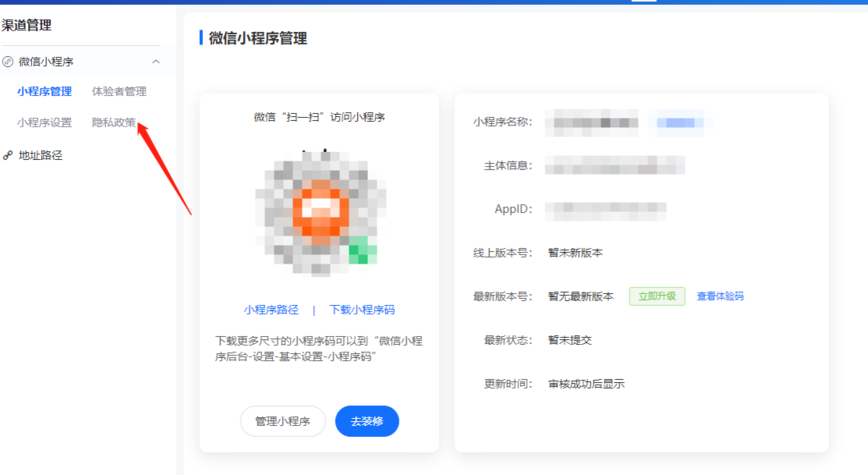This screenshot has width=868, height=475.
Task: Click the 下载更多尺寸的小程序码 hint text
Action: [319, 349]
